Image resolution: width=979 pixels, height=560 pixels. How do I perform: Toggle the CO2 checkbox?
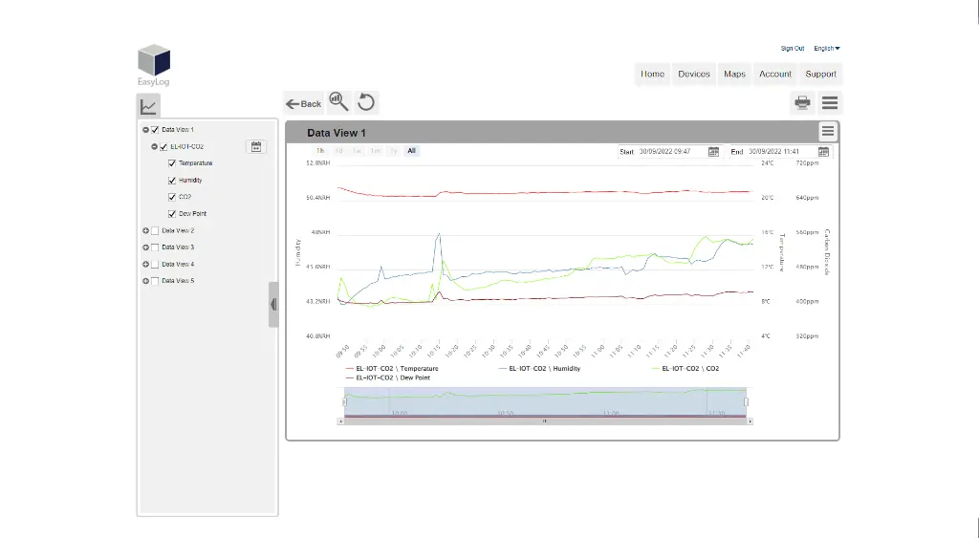172,197
